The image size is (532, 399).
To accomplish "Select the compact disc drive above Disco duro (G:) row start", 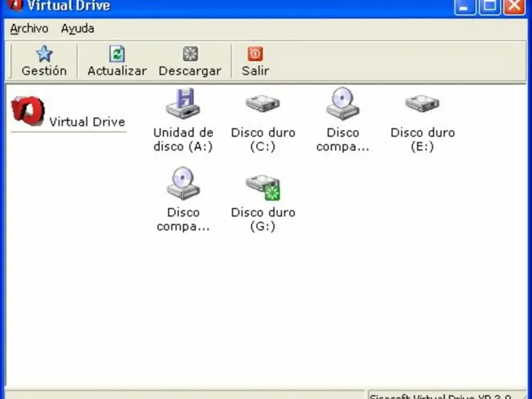I will 184,199.
